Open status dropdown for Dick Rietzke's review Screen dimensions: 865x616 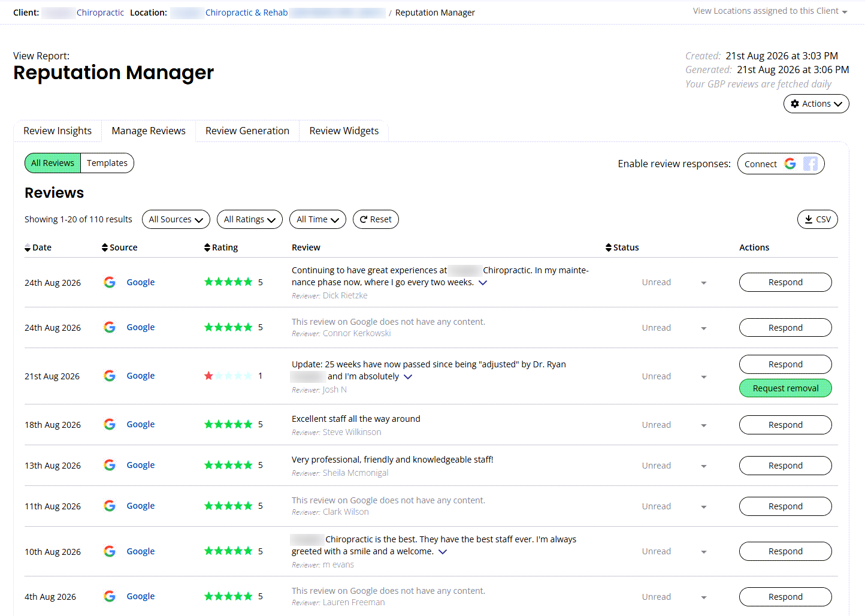coord(704,283)
